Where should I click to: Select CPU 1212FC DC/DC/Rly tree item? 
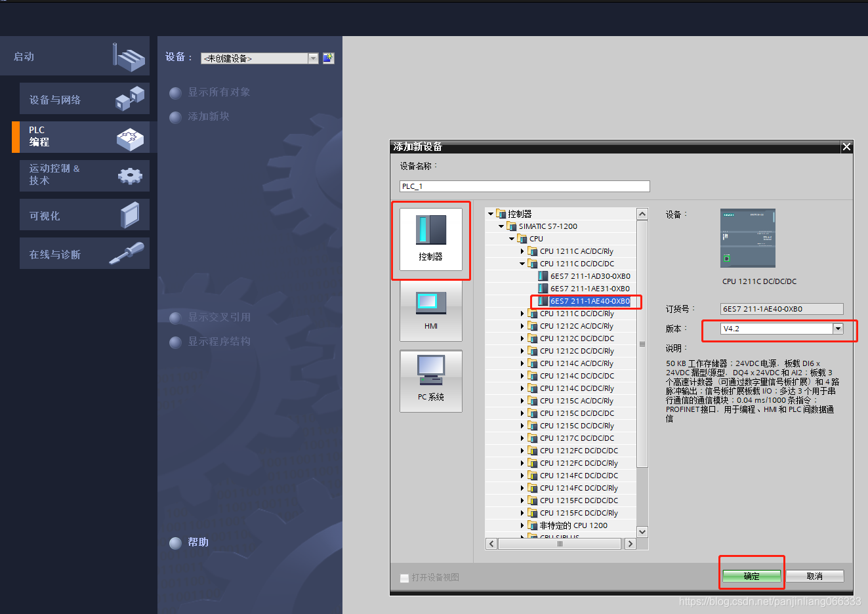(579, 463)
